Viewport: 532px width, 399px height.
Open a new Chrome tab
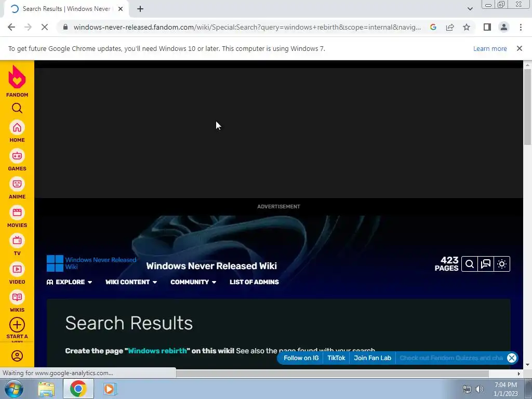tap(140, 9)
